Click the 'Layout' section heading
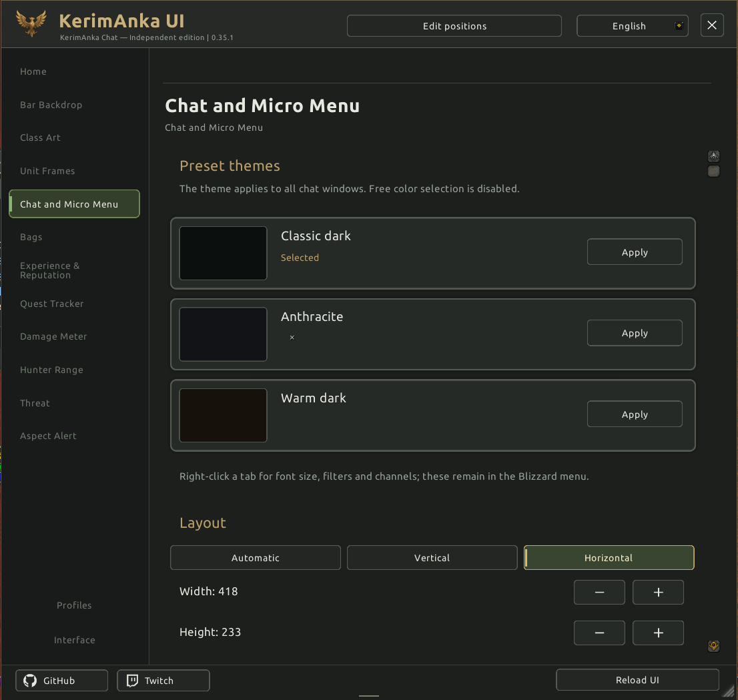 (x=202, y=523)
